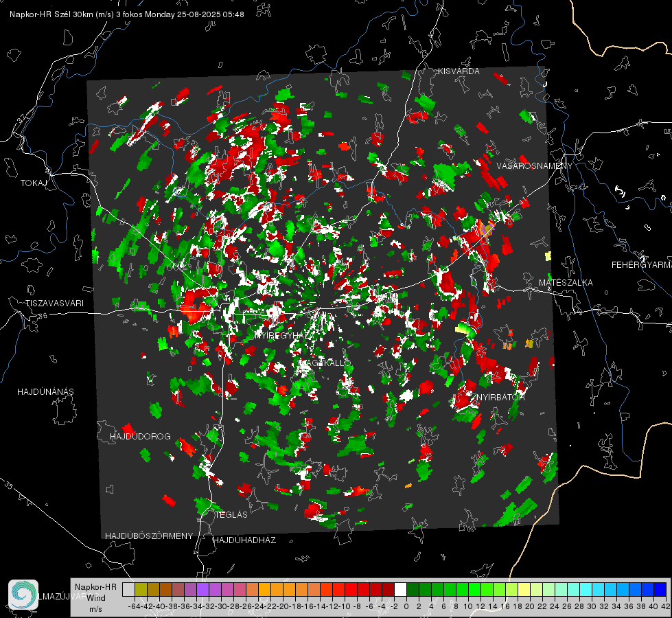Click the '42' value at the legend end
Screen dimensions: 672x618
[x=665, y=606]
